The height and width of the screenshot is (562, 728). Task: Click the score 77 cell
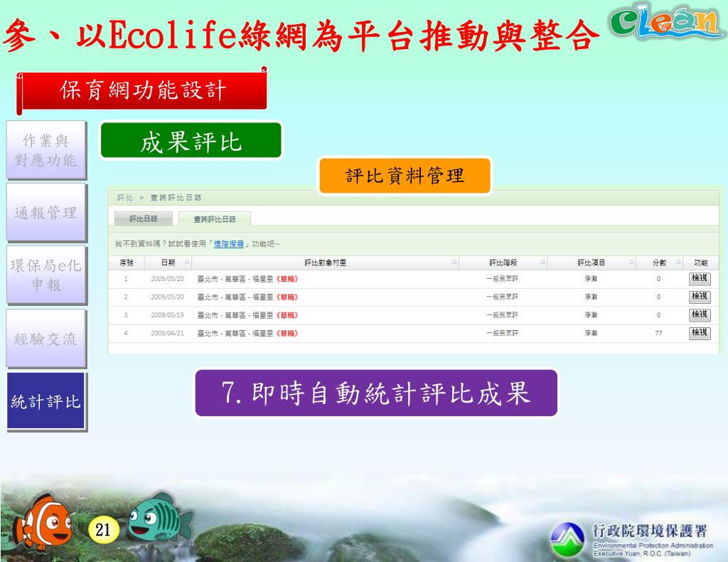pyautogui.click(x=658, y=333)
